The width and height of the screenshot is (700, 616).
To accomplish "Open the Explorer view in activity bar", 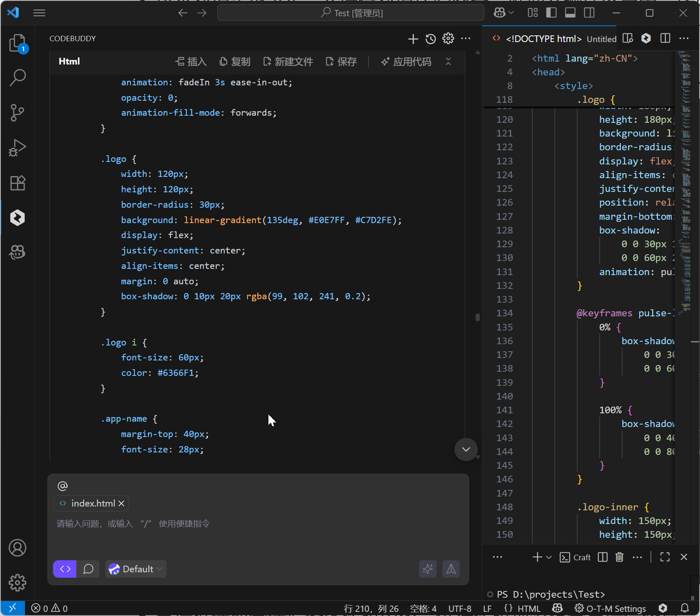I will click(17, 43).
